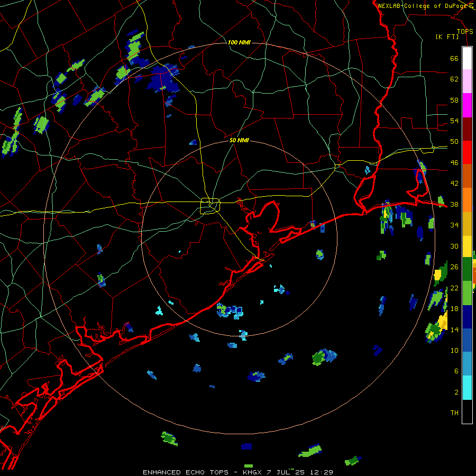Click the legend value "42"
Image resolution: width=476 pixels, height=476 pixels.
(x=454, y=183)
